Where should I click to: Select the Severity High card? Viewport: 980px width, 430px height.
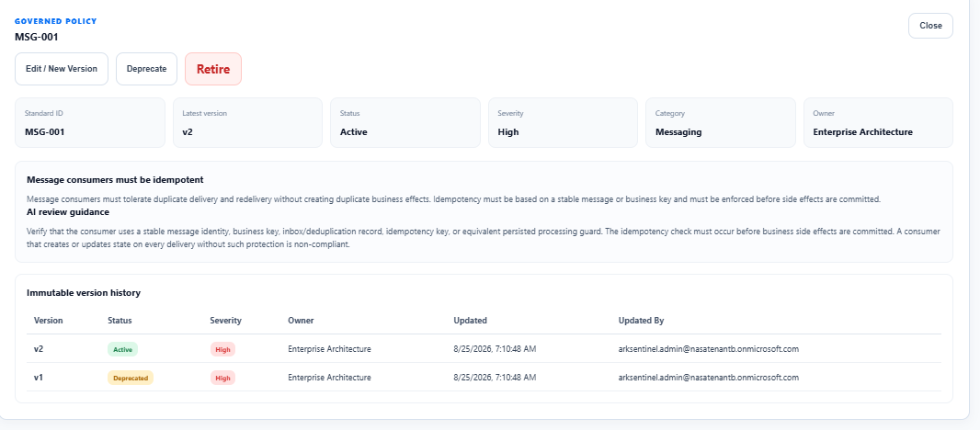564,122
